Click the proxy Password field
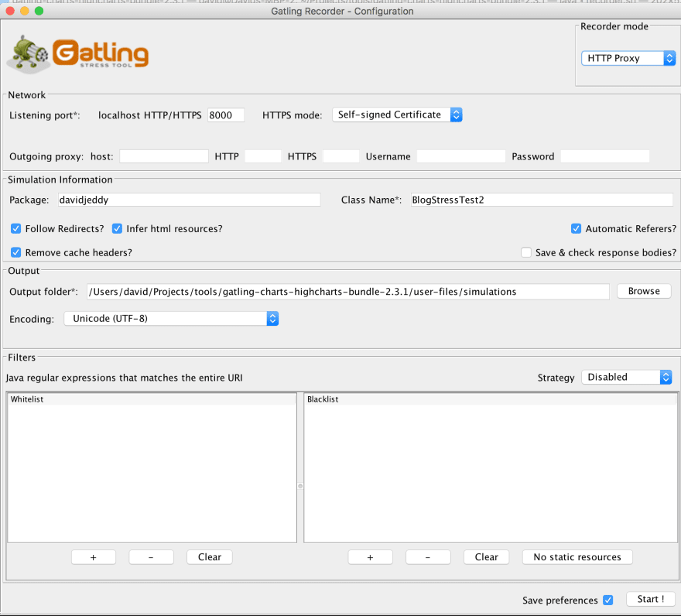This screenshot has width=681, height=616. [605, 156]
